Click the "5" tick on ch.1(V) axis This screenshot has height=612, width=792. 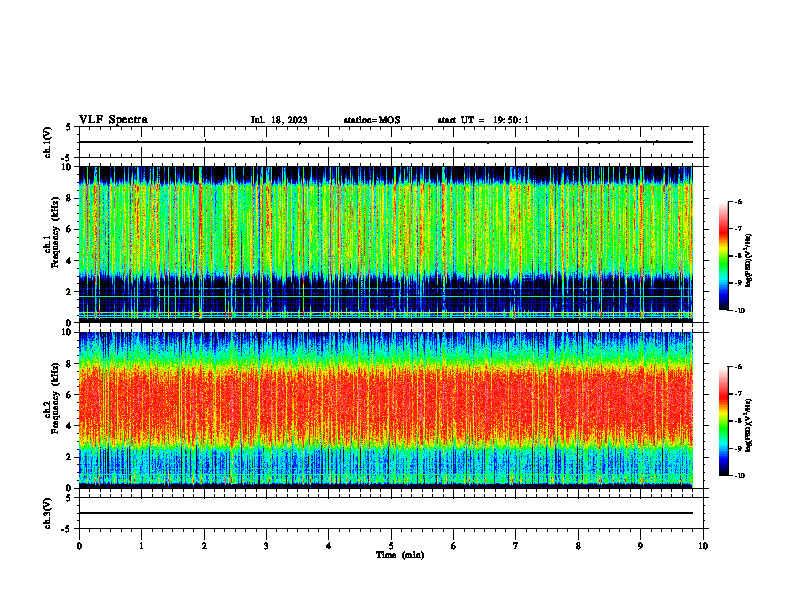tap(68, 127)
